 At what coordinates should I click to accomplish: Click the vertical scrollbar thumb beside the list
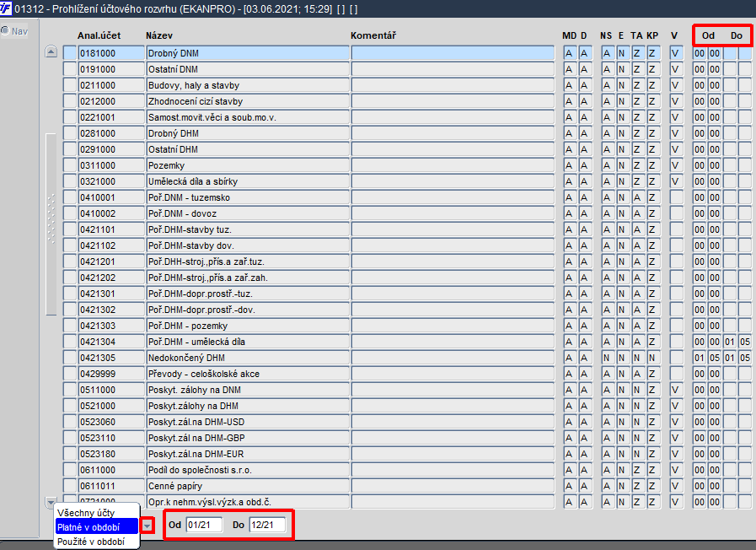click(x=51, y=224)
